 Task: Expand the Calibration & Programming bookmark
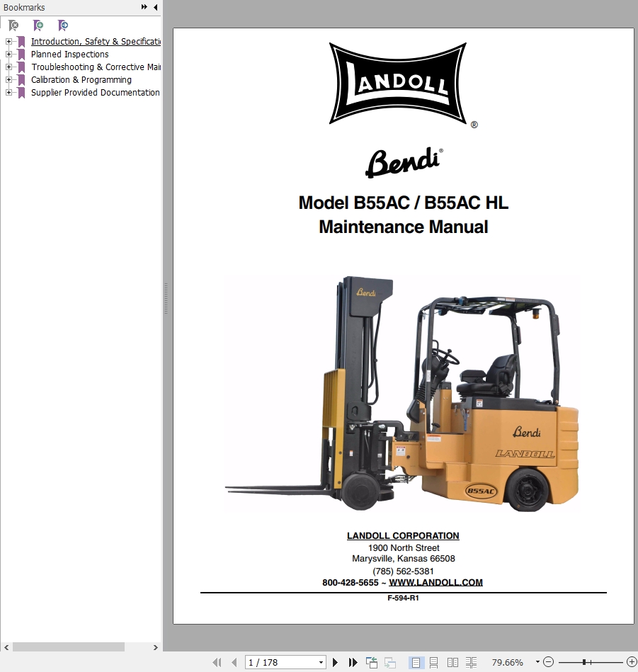click(9, 80)
